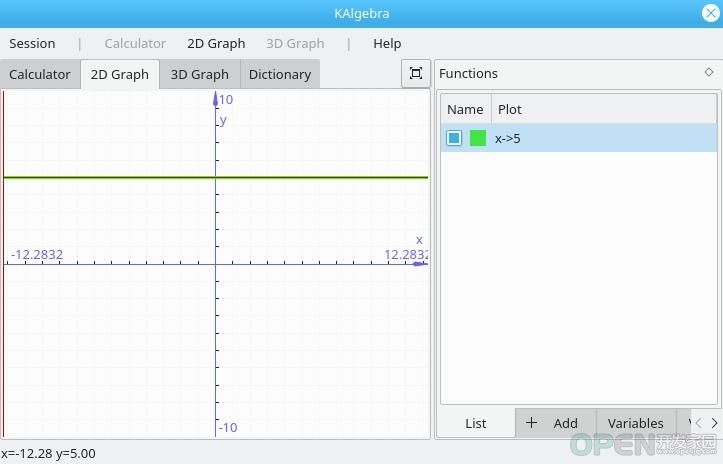Toggle full-screen graph view icon
The width and height of the screenshot is (723, 464).
point(416,73)
